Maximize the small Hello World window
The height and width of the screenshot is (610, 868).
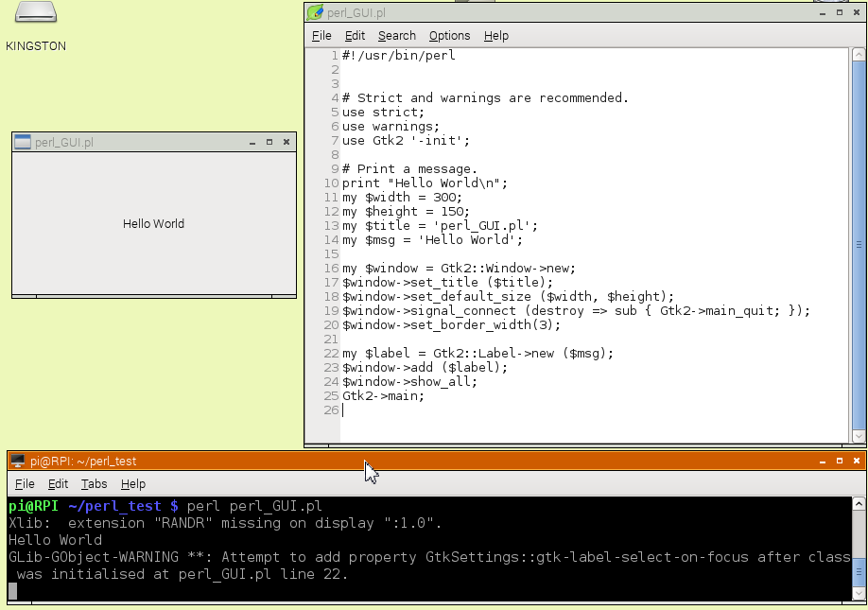tap(269, 143)
